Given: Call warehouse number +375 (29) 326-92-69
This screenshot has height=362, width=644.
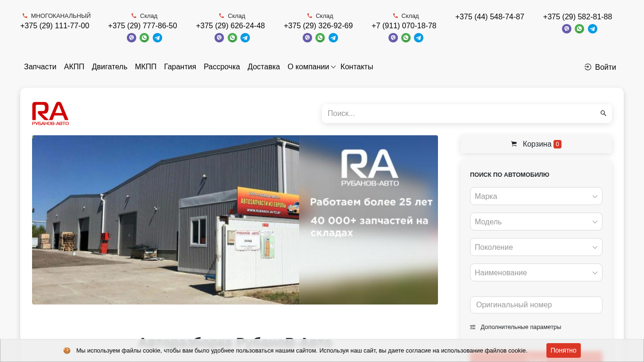Looking at the screenshot, I should click(x=318, y=26).
